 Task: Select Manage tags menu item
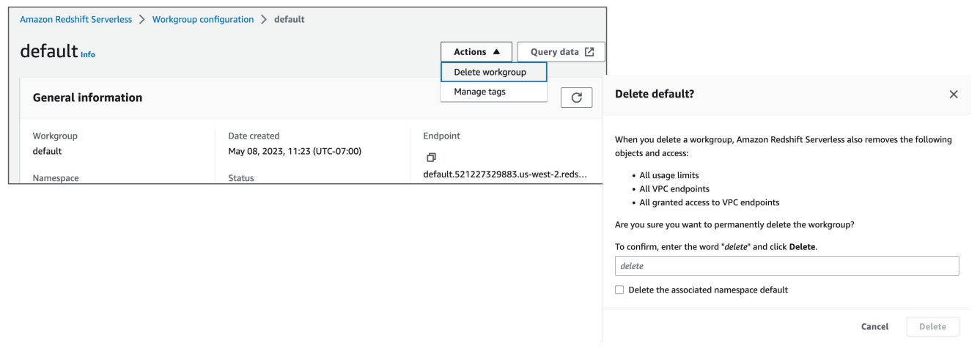[493, 92]
